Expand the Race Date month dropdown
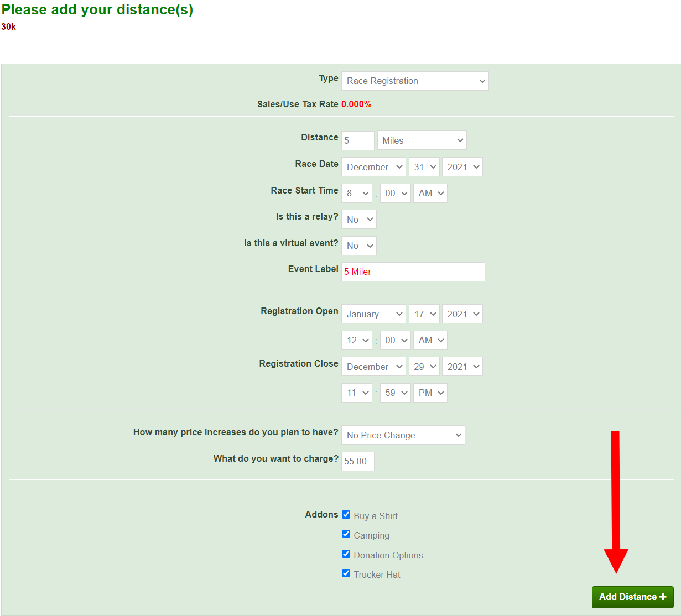 click(373, 167)
